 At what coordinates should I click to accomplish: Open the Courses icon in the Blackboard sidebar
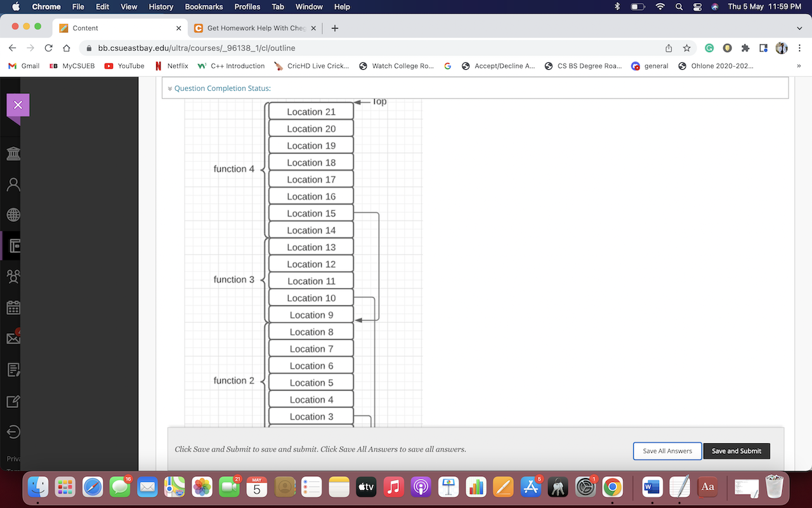click(x=13, y=246)
